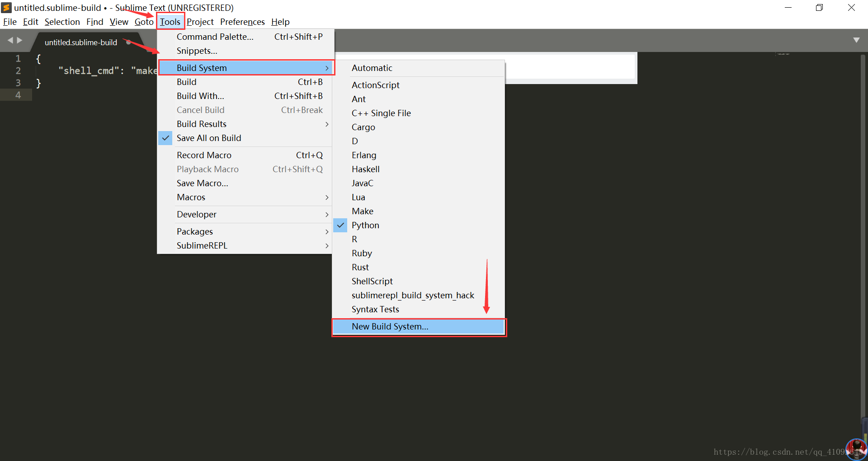Image resolution: width=868 pixels, height=461 pixels.
Task: Toggle the checked Python build system
Action: (x=419, y=225)
